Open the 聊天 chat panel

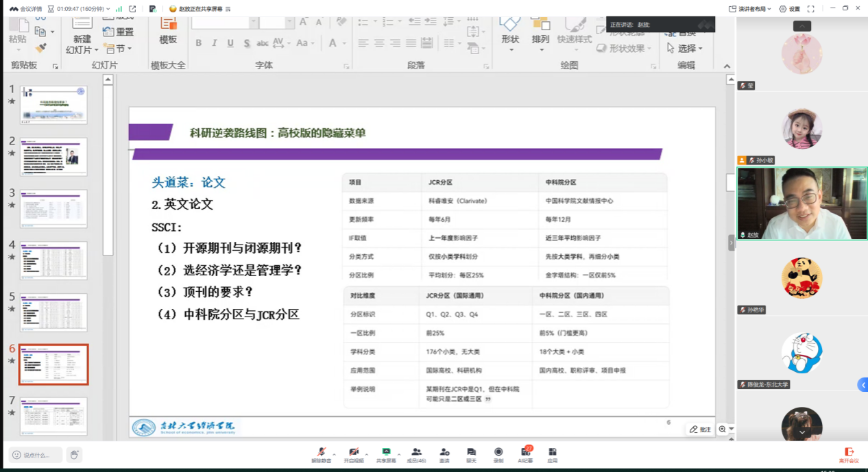[471, 453]
